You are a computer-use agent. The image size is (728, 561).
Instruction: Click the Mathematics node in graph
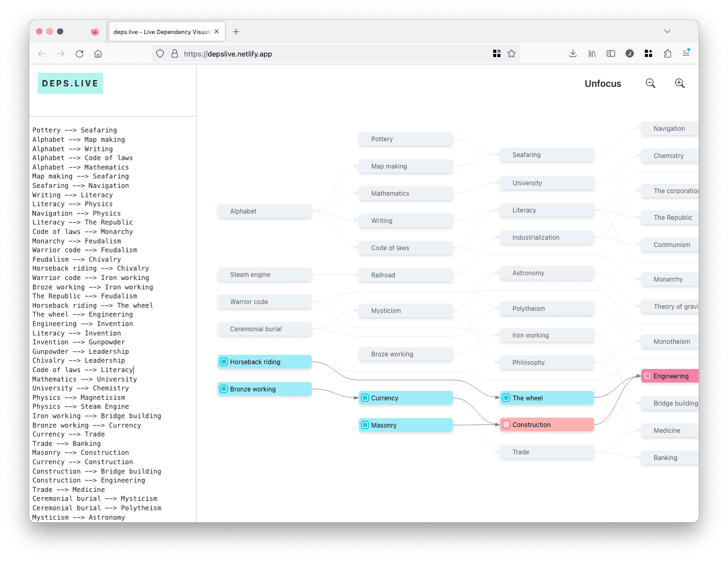pos(406,193)
